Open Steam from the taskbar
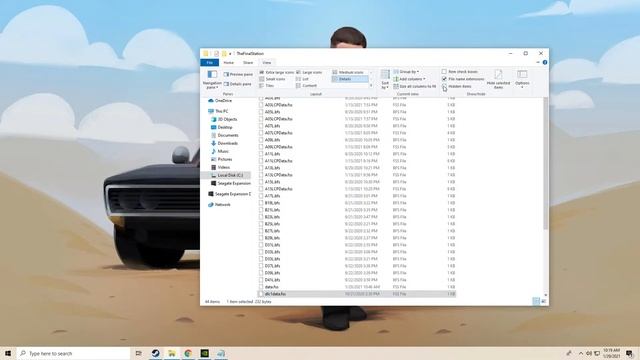This screenshot has width=640, height=360. [156, 353]
